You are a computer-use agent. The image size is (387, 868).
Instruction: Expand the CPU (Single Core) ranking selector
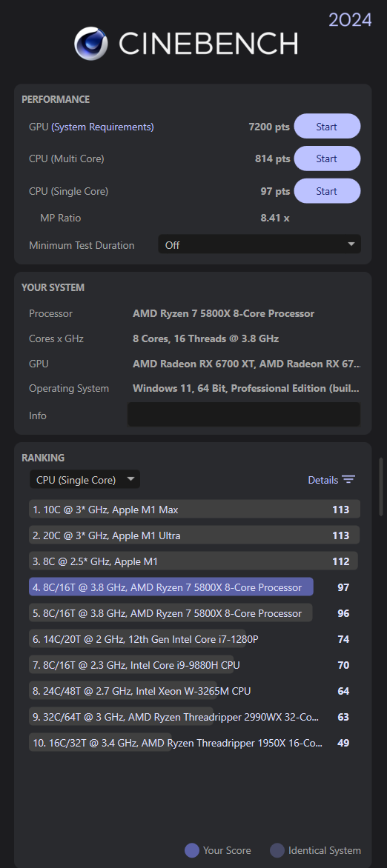coord(85,480)
